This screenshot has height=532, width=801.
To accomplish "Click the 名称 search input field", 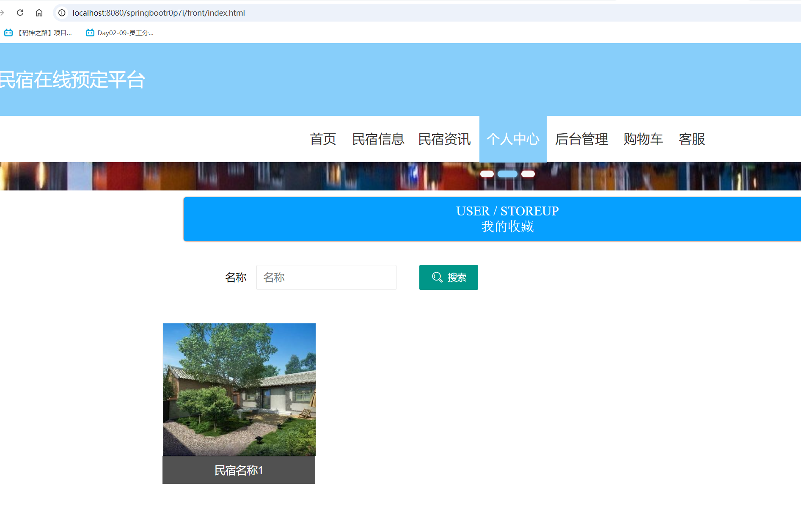I will (x=326, y=277).
